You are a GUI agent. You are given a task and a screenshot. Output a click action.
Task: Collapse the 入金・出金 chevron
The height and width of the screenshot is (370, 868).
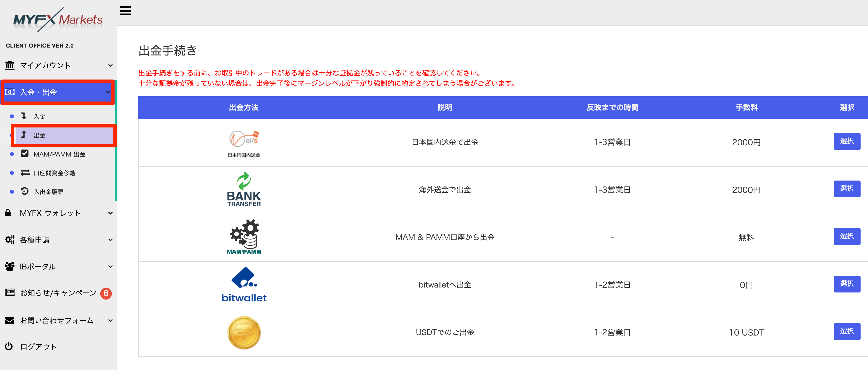point(108,92)
